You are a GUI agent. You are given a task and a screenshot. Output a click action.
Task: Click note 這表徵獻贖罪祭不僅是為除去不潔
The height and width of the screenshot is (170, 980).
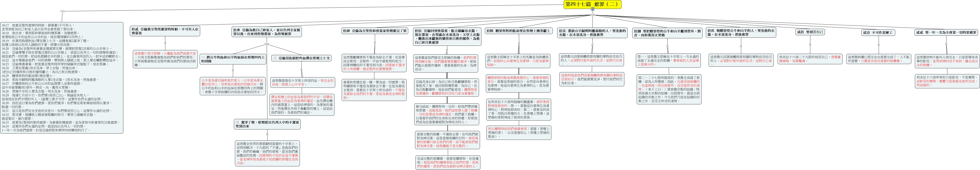(374, 63)
